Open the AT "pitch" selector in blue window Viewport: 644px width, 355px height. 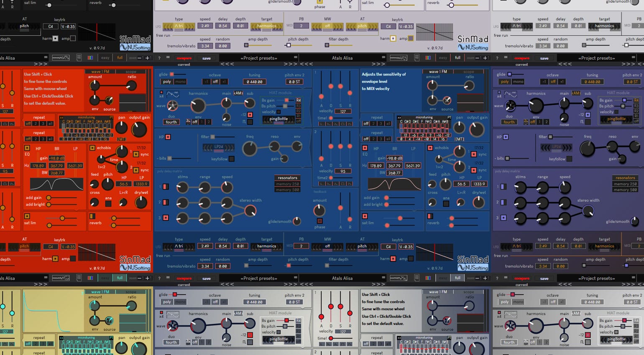point(362,246)
